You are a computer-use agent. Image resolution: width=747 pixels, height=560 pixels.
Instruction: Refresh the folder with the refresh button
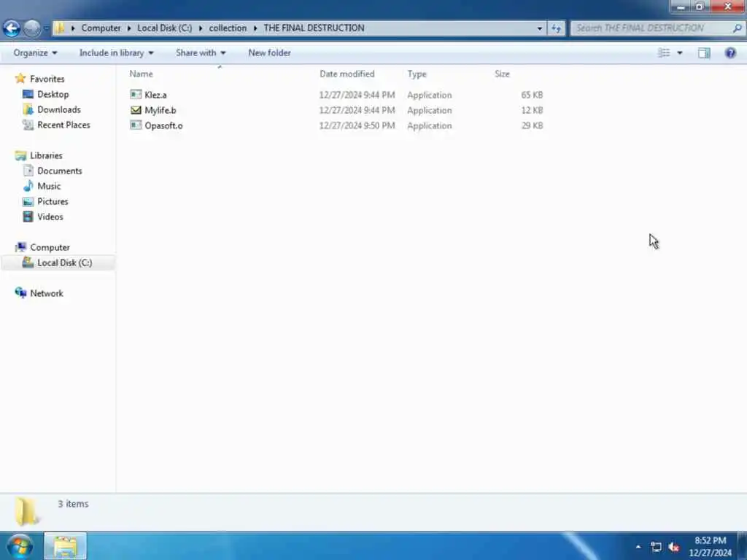(556, 28)
